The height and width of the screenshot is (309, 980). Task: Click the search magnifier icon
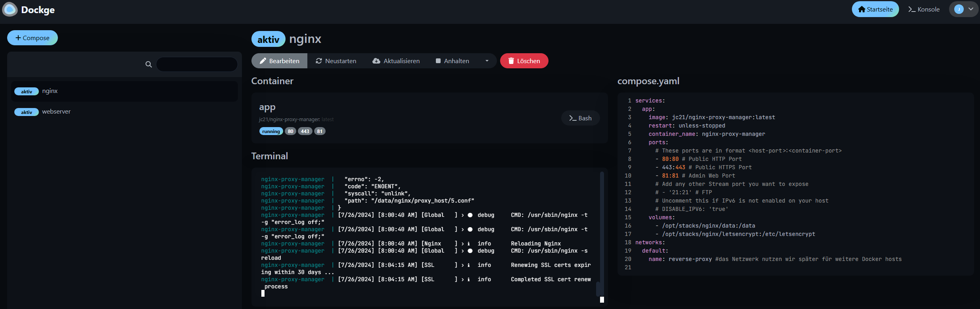coord(149,64)
